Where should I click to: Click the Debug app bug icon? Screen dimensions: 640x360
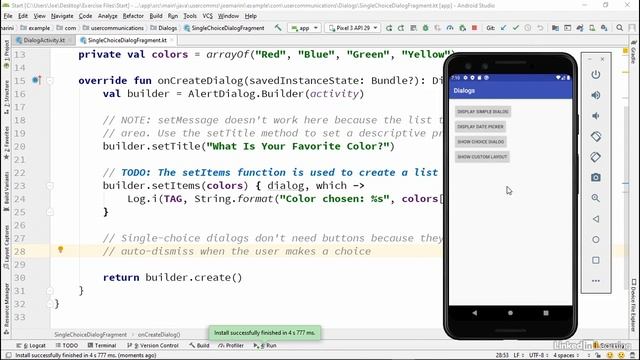click(x=425, y=28)
